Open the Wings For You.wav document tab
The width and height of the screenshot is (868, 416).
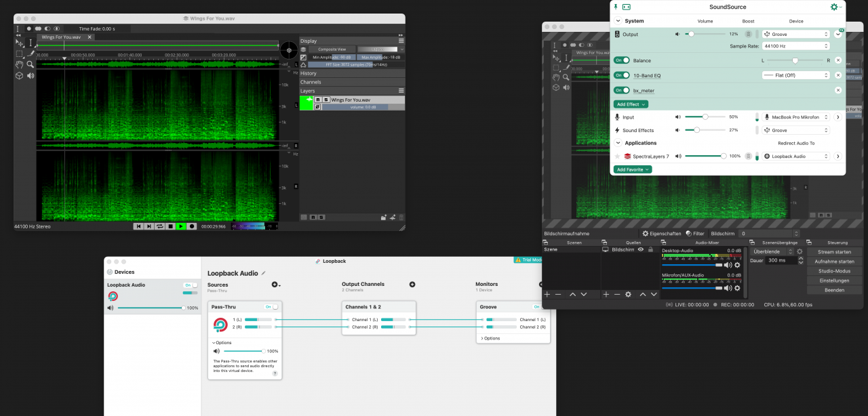click(x=65, y=37)
